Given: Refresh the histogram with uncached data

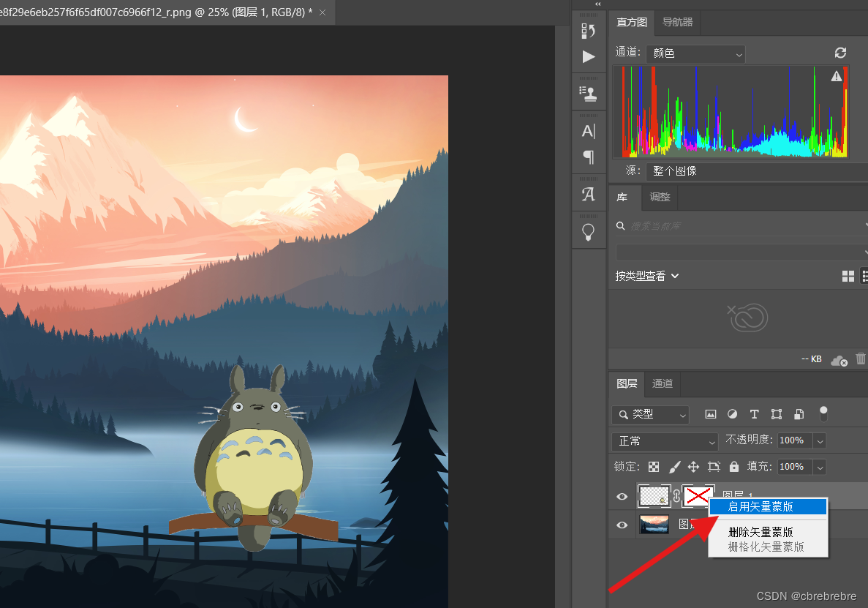Looking at the screenshot, I should pyautogui.click(x=840, y=53).
